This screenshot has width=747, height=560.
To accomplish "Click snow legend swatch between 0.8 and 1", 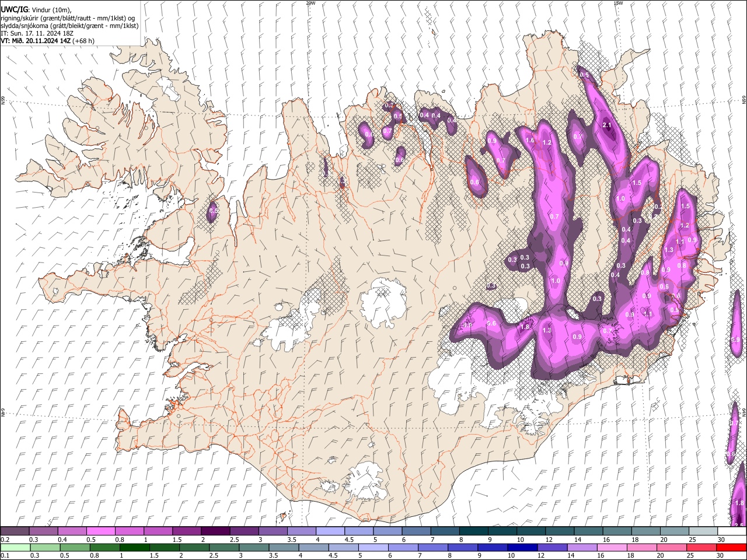I will click(129, 531).
